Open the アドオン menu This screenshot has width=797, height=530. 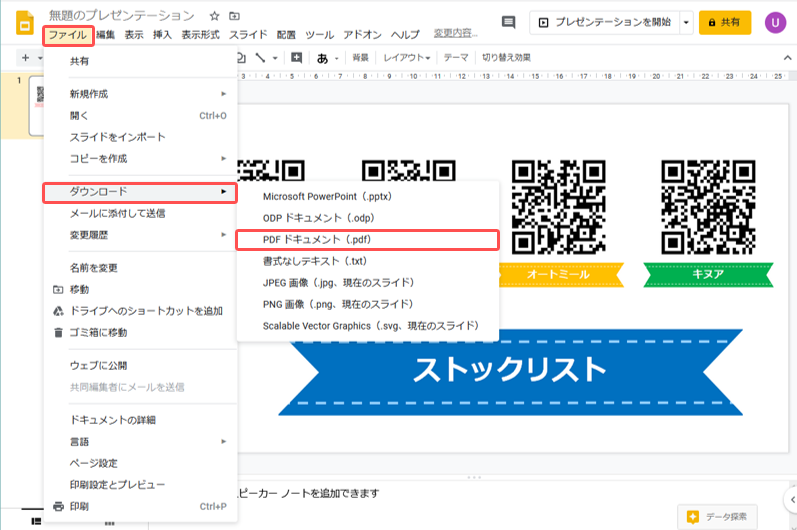coord(362,35)
